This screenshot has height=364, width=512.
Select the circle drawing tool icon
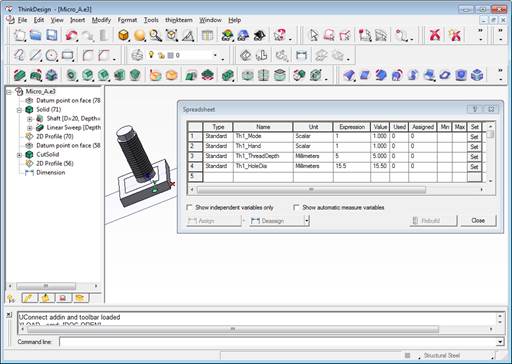51,55
